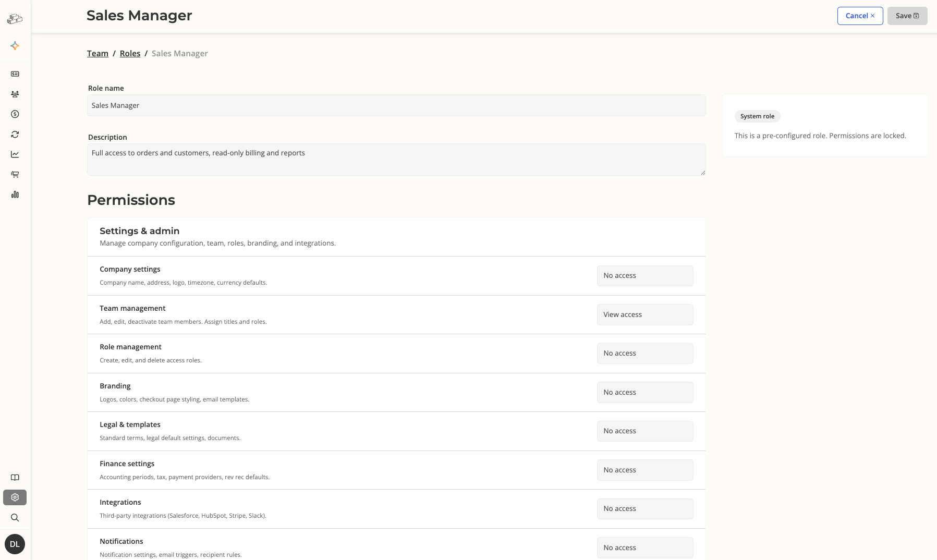The width and height of the screenshot is (937, 560).
Task: Click the Role name input field
Action: [x=396, y=105]
